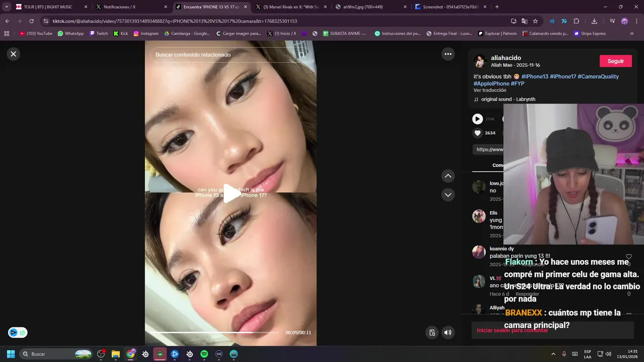
Task: Open keannie dy's commenter avatar
Action: point(478,252)
